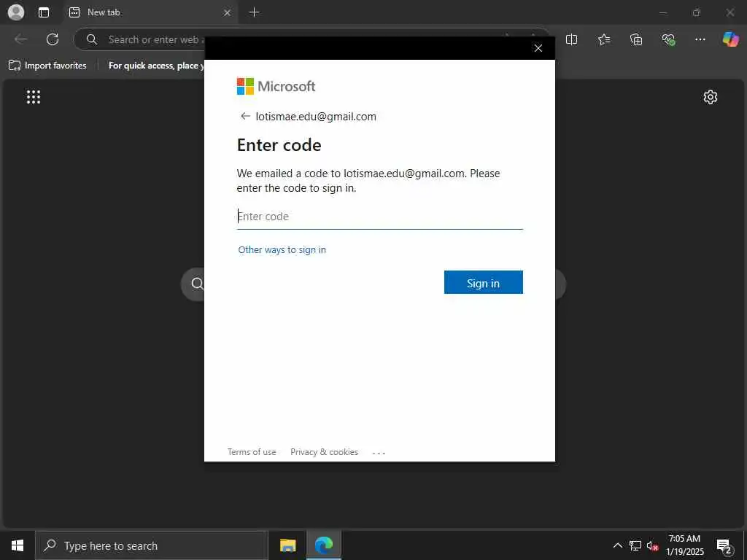Refresh the page with the reload icon

(53, 39)
